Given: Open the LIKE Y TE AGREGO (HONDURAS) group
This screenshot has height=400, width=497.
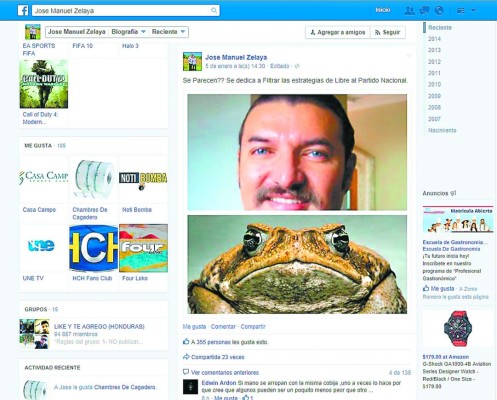Looking at the screenshot, I should 99,326.
